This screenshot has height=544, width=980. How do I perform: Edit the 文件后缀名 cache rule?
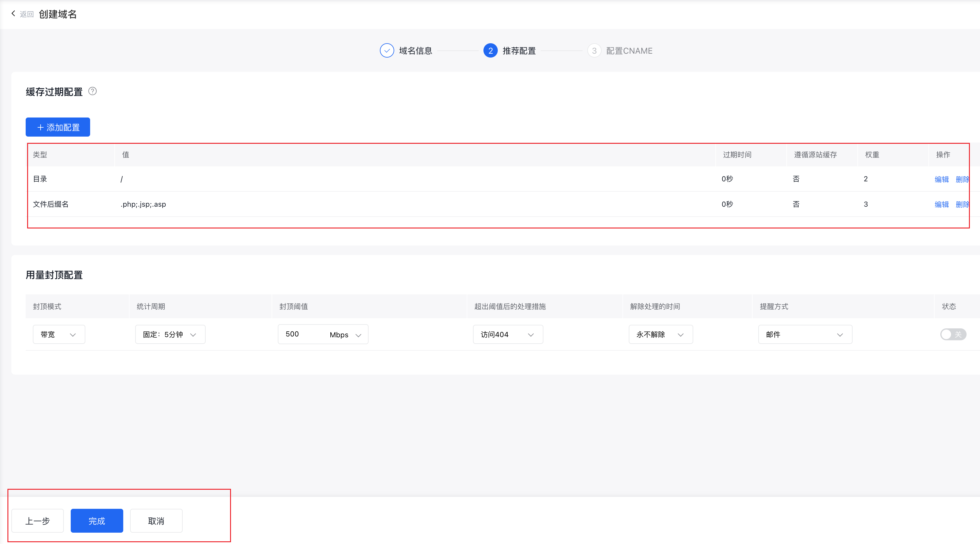tap(941, 204)
